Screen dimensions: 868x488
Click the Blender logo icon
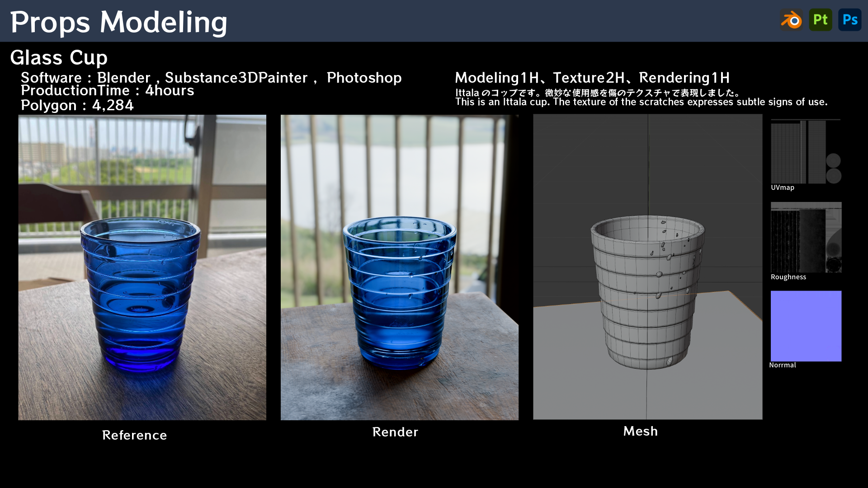coord(791,20)
